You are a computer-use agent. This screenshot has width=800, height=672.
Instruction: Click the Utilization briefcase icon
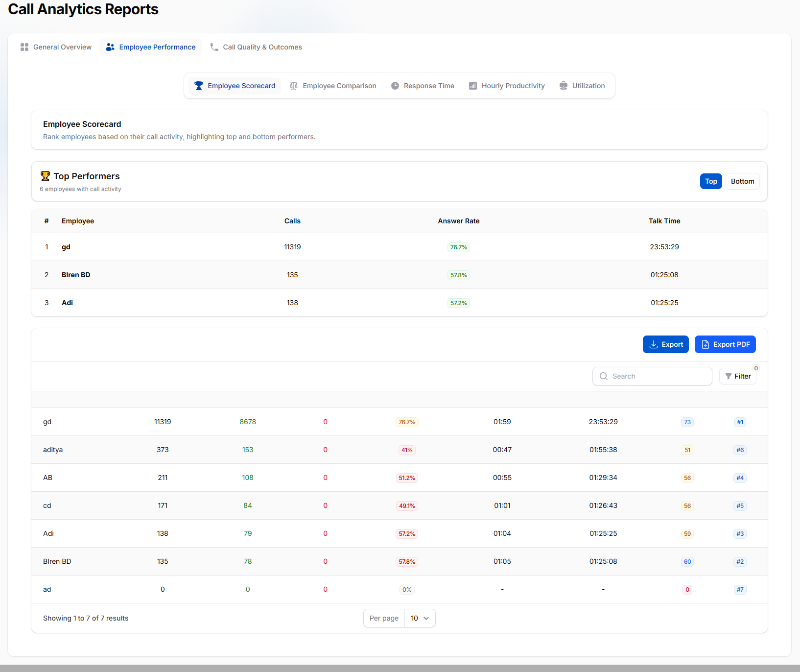point(564,86)
